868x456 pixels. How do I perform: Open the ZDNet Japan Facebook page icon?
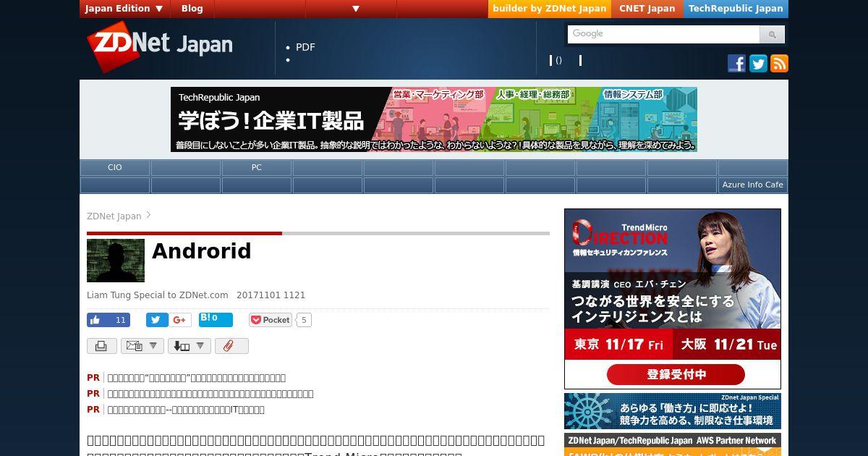click(736, 64)
